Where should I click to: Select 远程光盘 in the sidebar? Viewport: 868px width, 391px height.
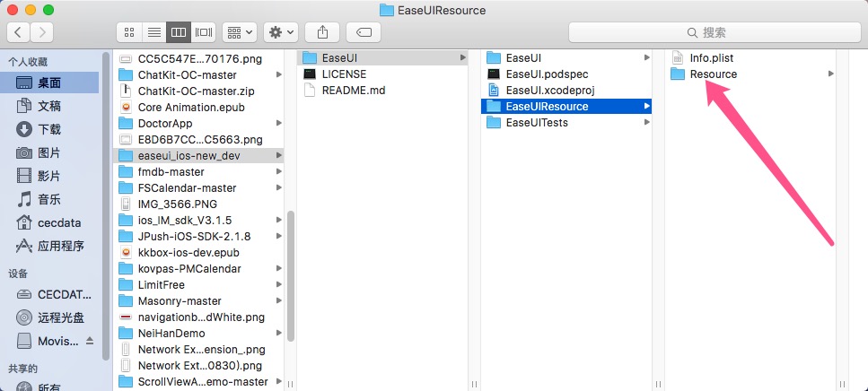tap(50, 317)
